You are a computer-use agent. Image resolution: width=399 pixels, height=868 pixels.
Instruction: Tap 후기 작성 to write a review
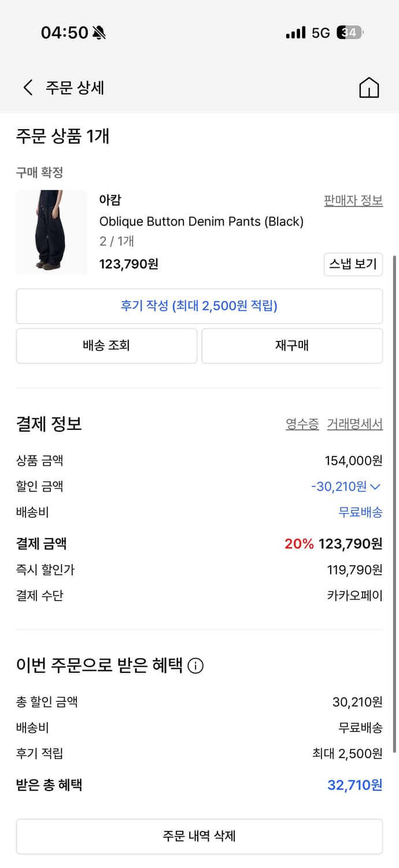[x=199, y=307]
